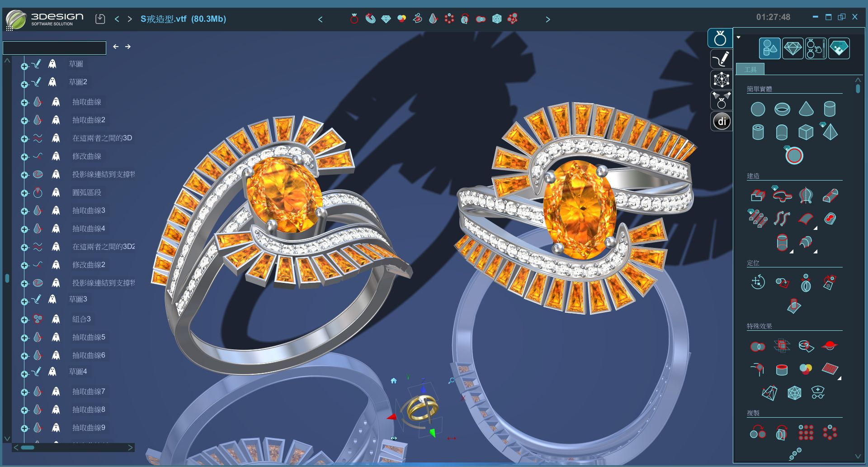Switch to the mesh network mode side tab
Image resolution: width=868 pixels, height=467 pixels.
pyautogui.click(x=722, y=80)
